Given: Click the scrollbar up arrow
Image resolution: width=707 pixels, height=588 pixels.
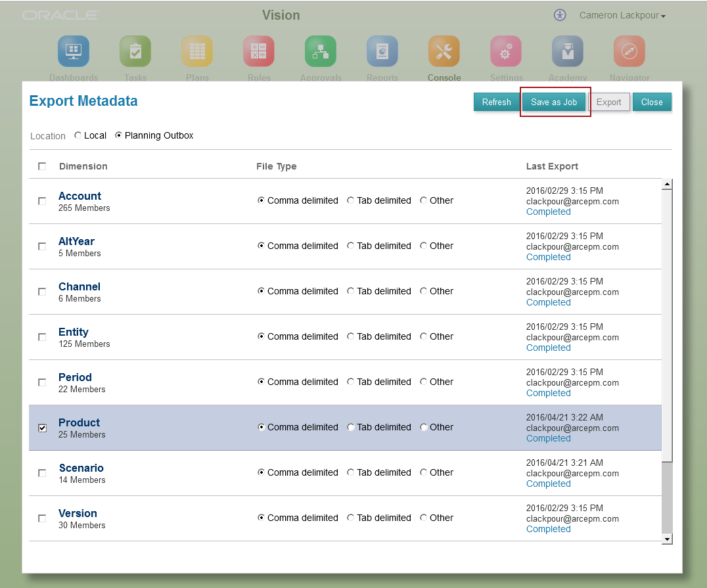Looking at the screenshot, I should coord(667,184).
